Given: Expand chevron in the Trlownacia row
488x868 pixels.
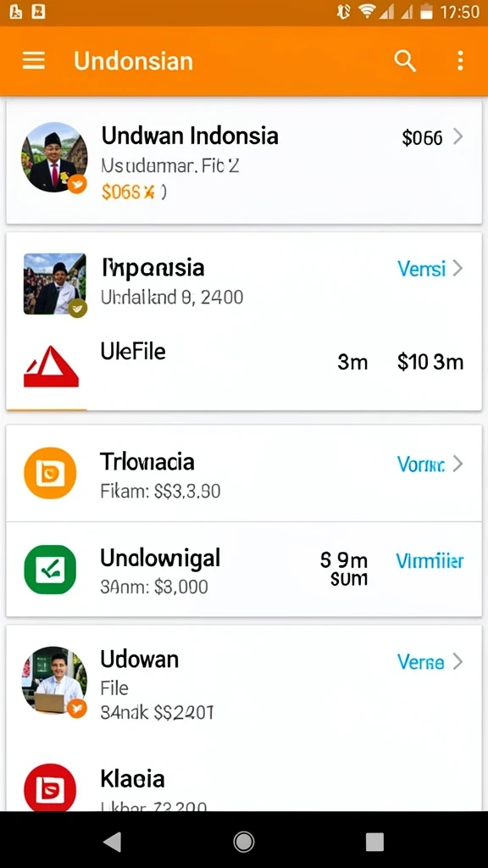Looking at the screenshot, I should click(x=457, y=464).
